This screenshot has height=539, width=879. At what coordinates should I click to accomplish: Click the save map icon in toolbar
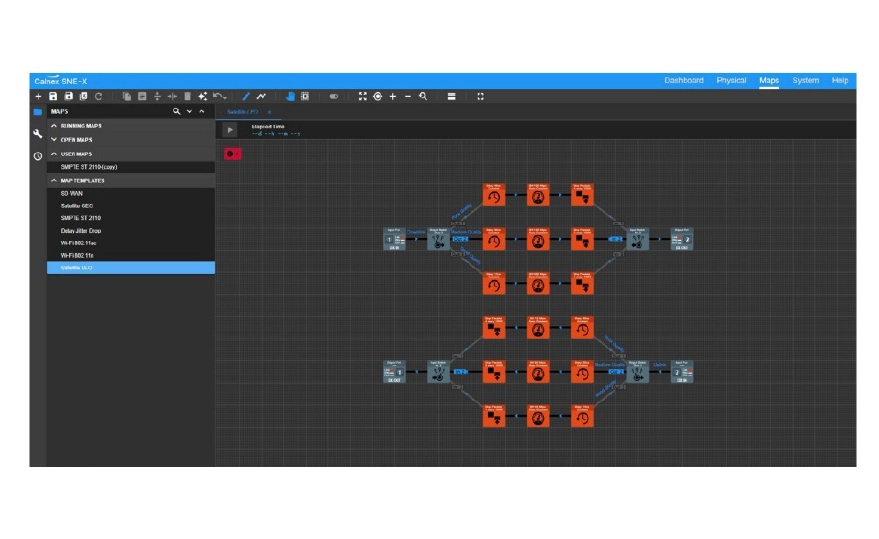[53, 96]
